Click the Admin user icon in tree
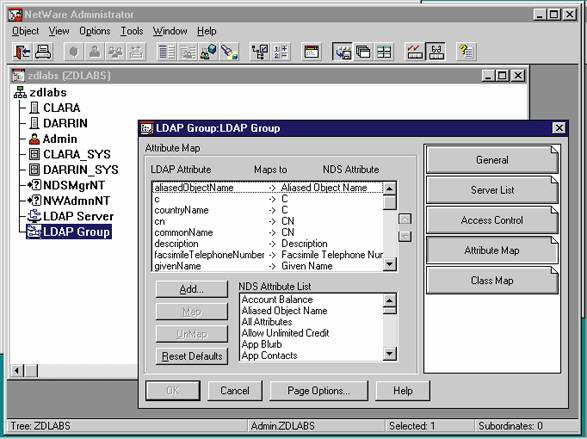The width and height of the screenshot is (587, 439). pos(34,139)
